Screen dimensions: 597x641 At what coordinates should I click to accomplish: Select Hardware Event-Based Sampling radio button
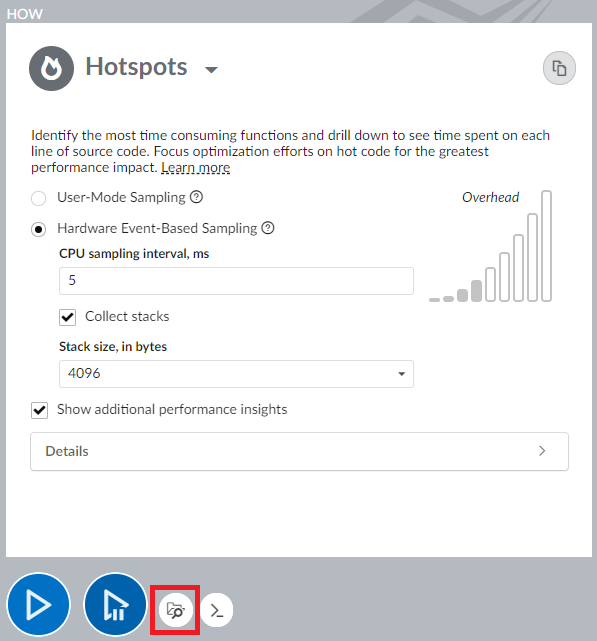pyautogui.click(x=38, y=229)
